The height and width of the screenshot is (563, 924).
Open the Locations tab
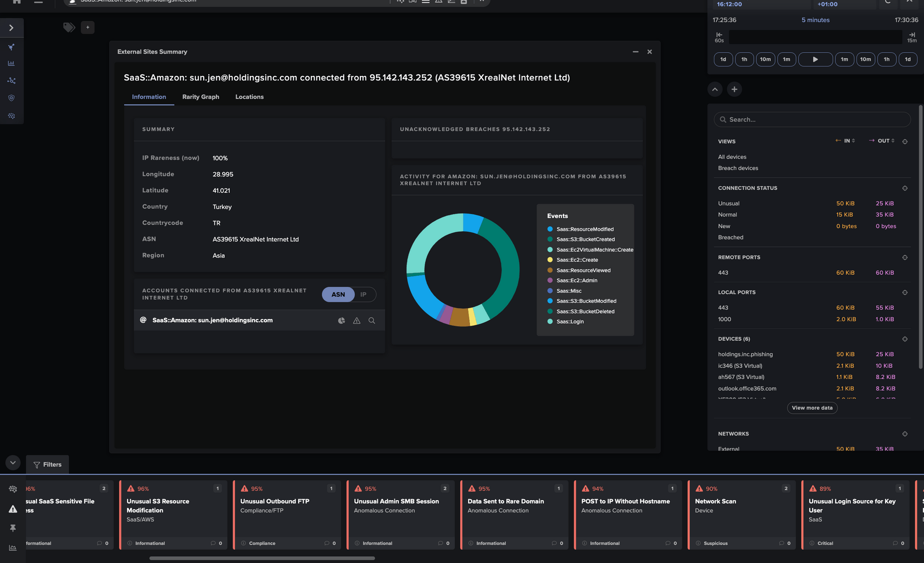pyautogui.click(x=249, y=97)
